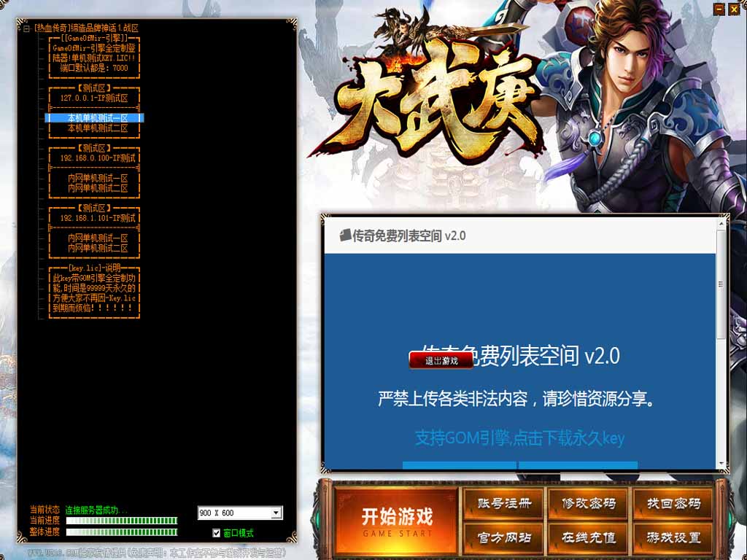
Task: Click the 修改密码 change password button
Action: [589, 504]
